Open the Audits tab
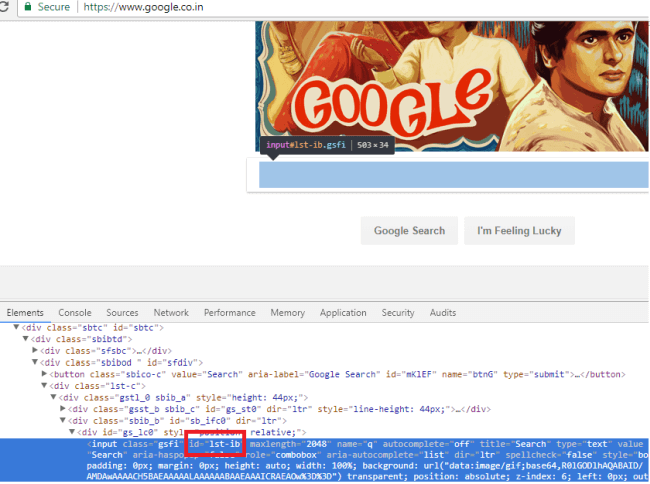 [x=442, y=313]
